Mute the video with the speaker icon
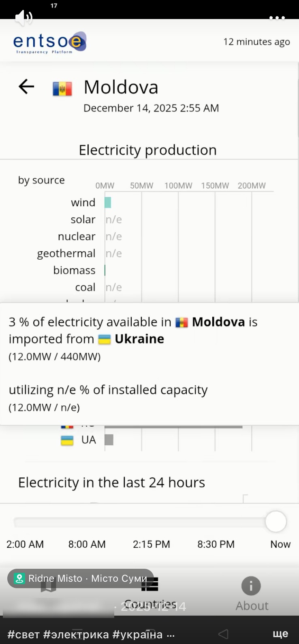Screen dimensions: 299x644 pyautogui.click(x=23, y=17)
